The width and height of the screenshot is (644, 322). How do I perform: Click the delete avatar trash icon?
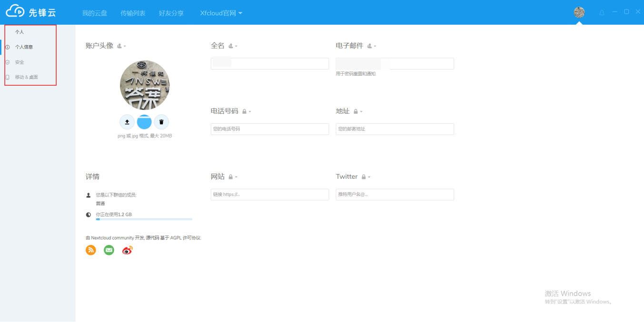pyautogui.click(x=161, y=122)
